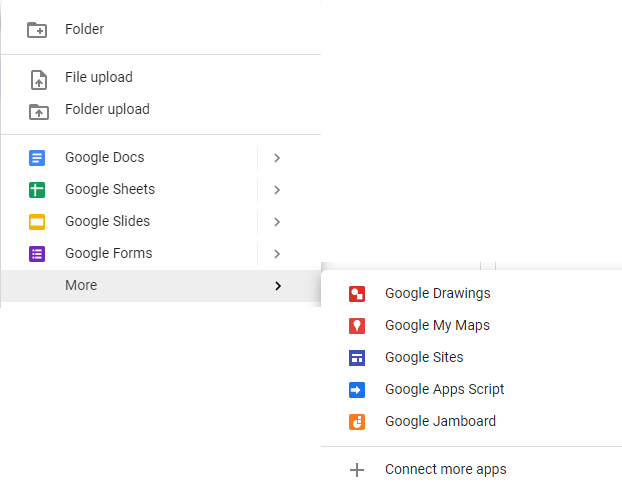
Task: Click the File upload icon
Action: tap(39, 80)
